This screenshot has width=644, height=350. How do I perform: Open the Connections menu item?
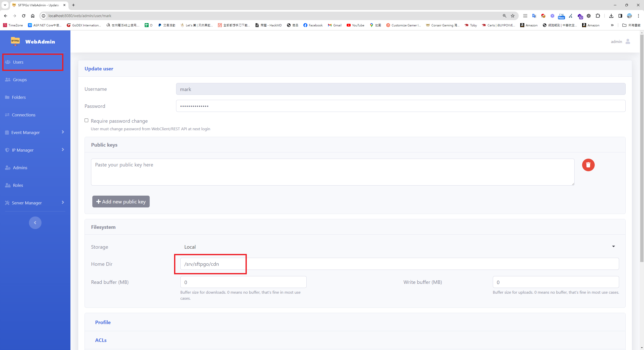[23, 115]
